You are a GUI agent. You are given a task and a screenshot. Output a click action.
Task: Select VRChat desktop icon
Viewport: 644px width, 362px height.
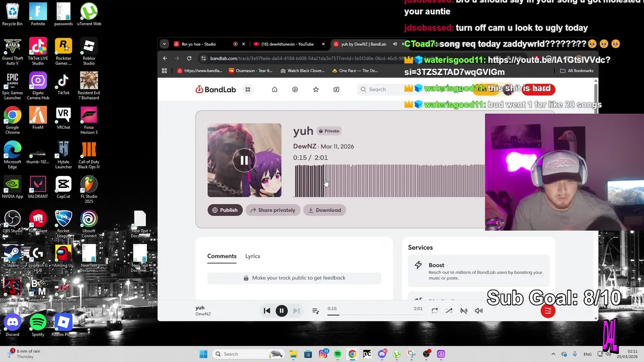point(63,118)
